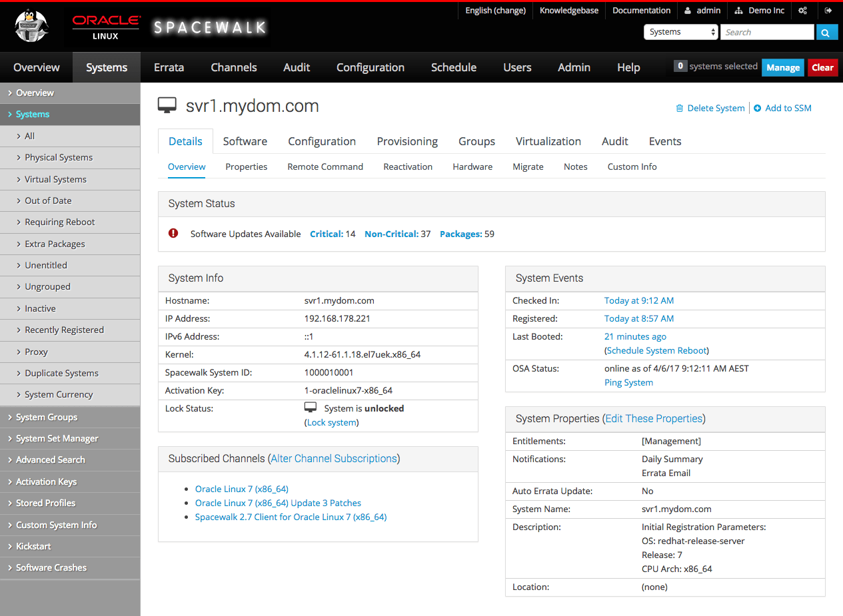Click English (change) language link
Screen dimensions: 843x616
(x=495, y=11)
